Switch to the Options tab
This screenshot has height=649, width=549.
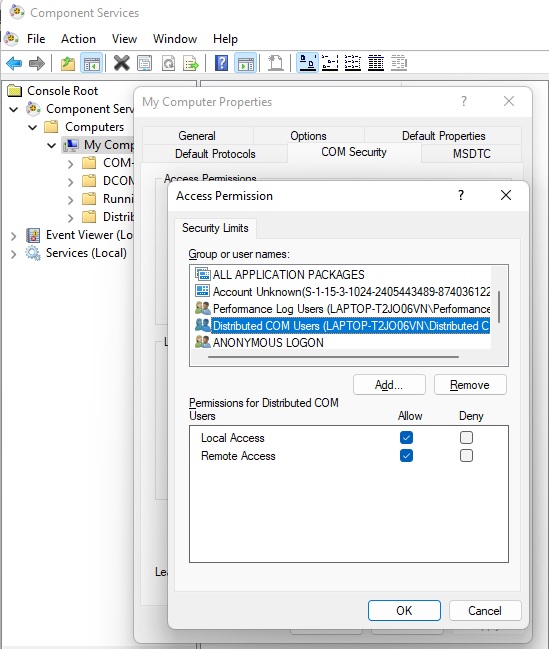(308, 136)
